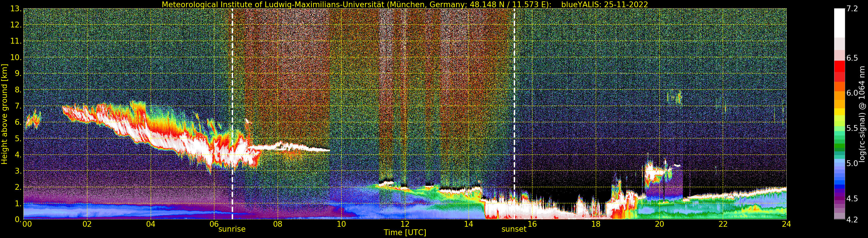
Task: Click the 18 time axis tick label
Action: [x=596, y=224]
